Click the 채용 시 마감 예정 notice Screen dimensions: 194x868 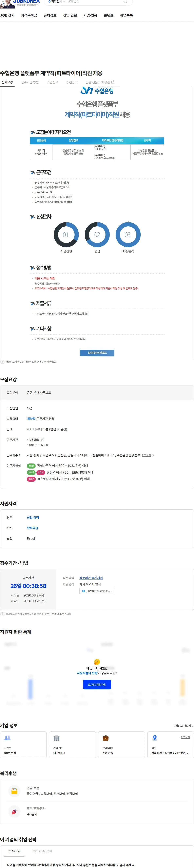pos(45,278)
